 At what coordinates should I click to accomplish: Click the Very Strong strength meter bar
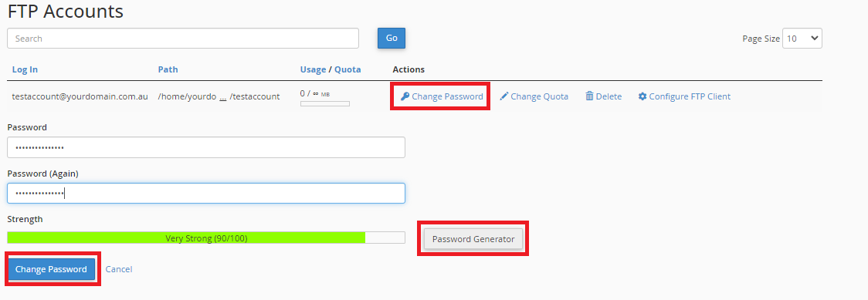coord(206,238)
